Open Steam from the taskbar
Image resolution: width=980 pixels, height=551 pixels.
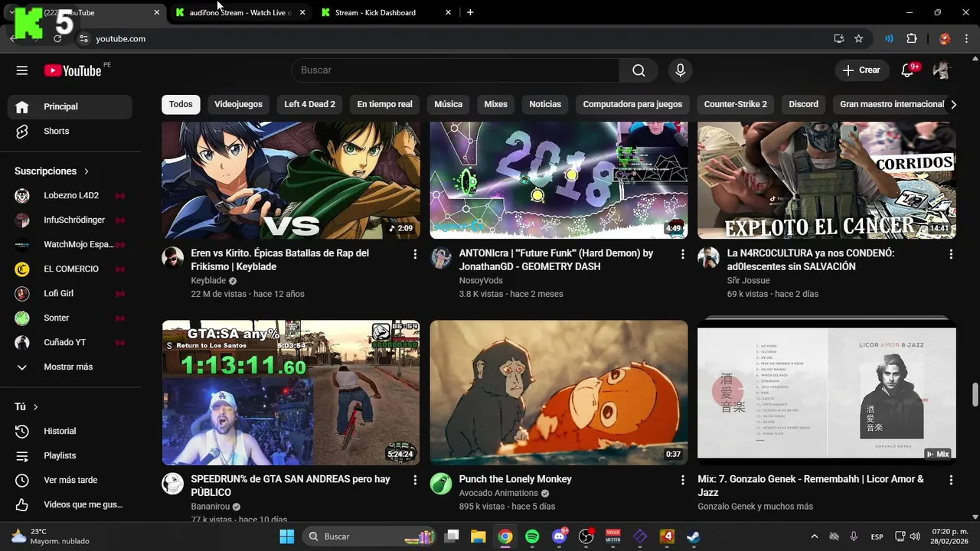point(693,536)
